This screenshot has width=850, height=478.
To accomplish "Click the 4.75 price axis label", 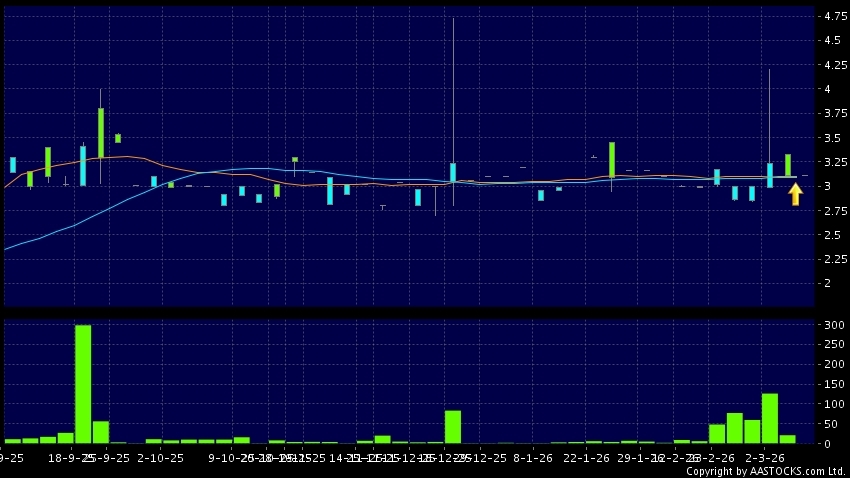I will pos(830,17).
